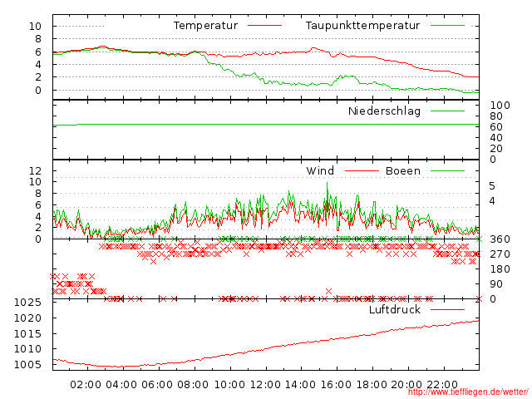The image size is (532, 399).
Task: Click the 22:00 time axis label
Action: tap(442, 385)
